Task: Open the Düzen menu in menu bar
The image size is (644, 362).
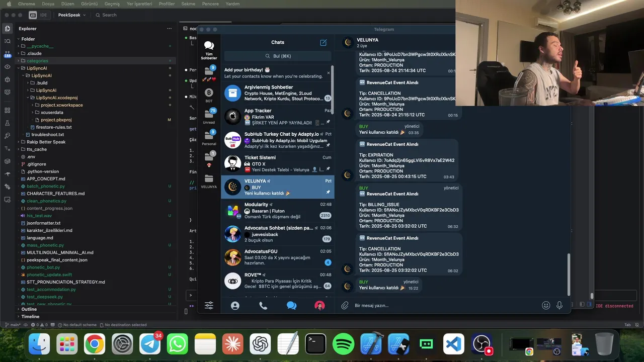Action: (68, 4)
